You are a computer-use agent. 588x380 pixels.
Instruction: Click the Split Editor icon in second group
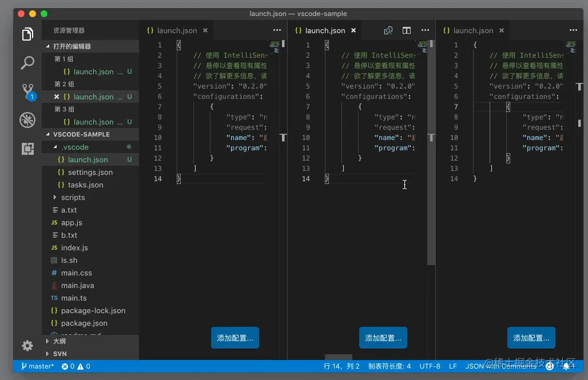[407, 30]
